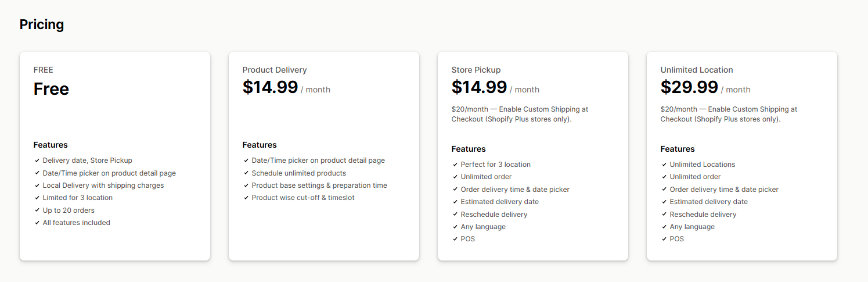
Task: Click the checkmark beside "Local Delivery with shipping charges"
Action: tap(37, 185)
